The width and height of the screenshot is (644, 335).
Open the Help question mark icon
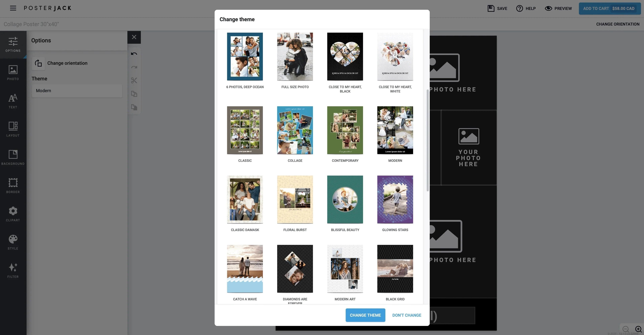coord(519,8)
